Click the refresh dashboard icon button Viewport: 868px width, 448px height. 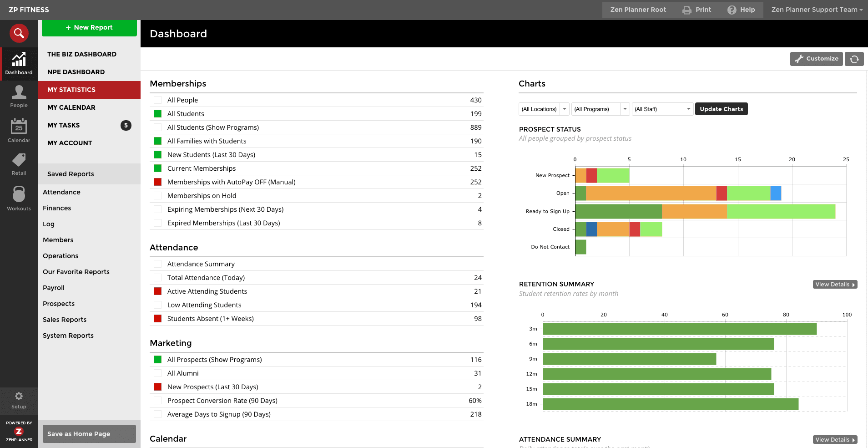coord(854,59)
